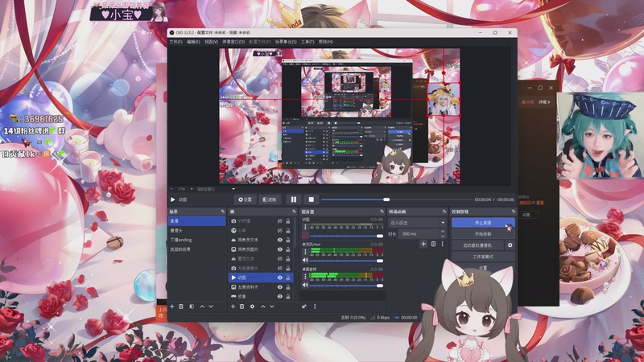This screenshot has height=362, width=644.
Task: Open the 麦克风/Aux track options dots
Action: click(305, 253)
